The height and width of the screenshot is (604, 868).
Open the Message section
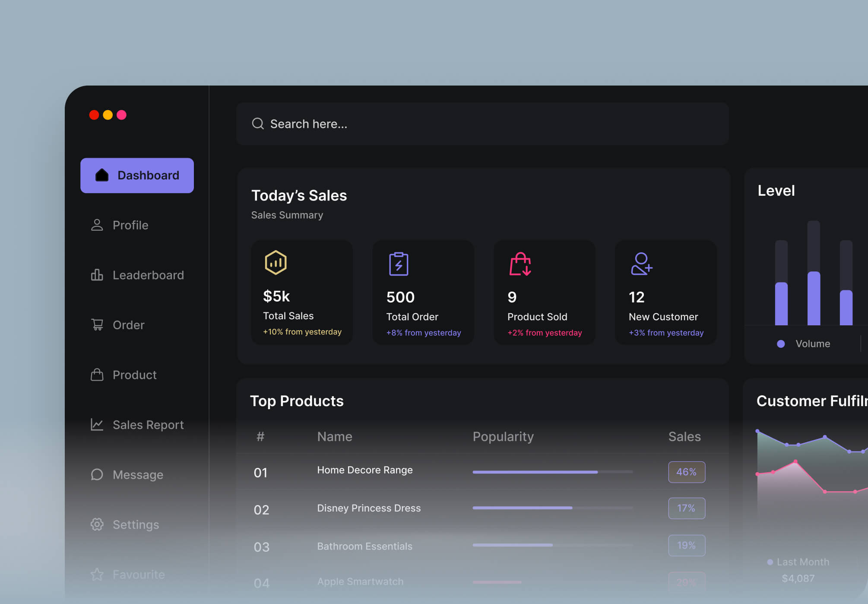(x=137, y=474)
